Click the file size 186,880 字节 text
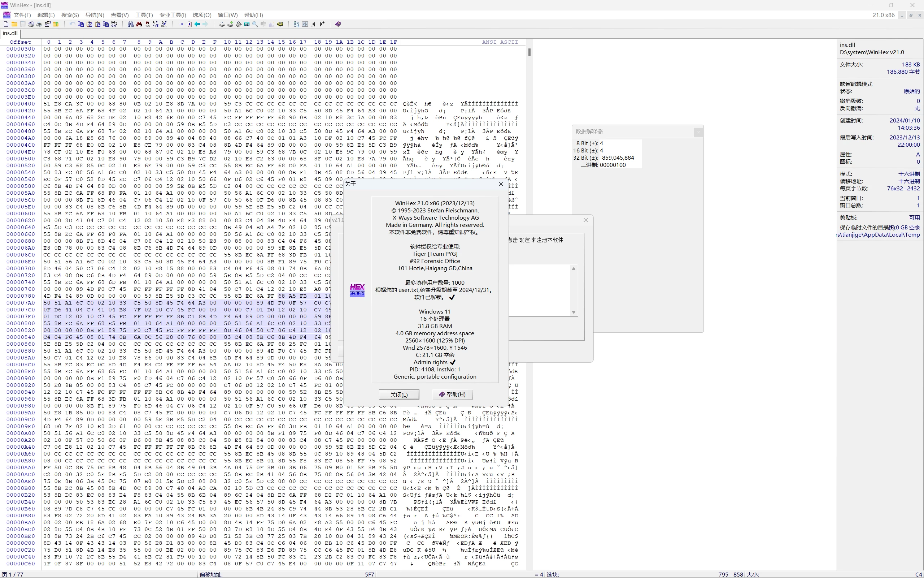This screenshot has width=924, height=578. [x=903, y=72]
